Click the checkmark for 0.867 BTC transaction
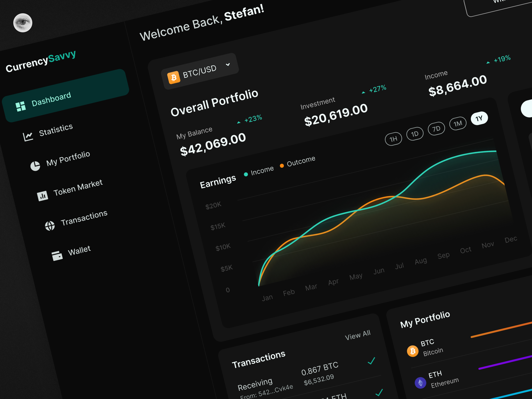 371,361
